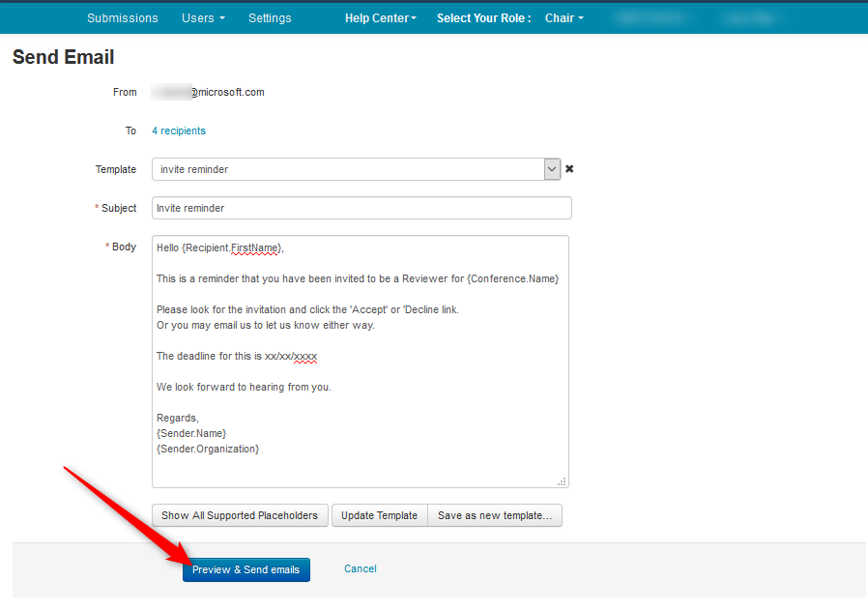Click the {Sender.Name} line
This screenshot has width=868, height=611.
point(191,433)
